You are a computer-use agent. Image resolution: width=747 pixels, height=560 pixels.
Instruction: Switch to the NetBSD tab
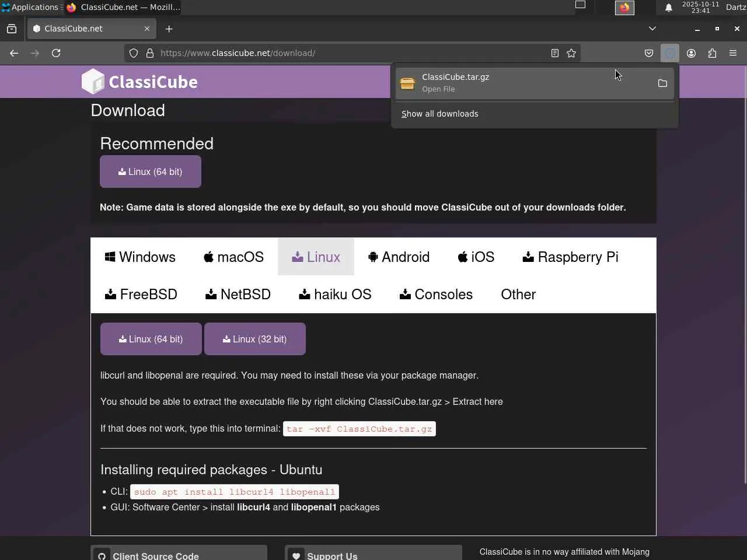pos(238,294)
